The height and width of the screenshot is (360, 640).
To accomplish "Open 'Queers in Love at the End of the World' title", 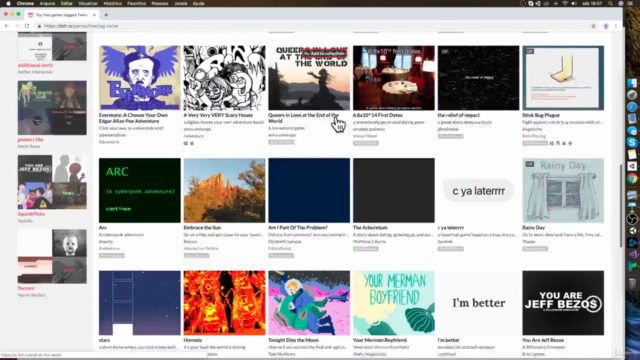I will click(x=303, y=118).
